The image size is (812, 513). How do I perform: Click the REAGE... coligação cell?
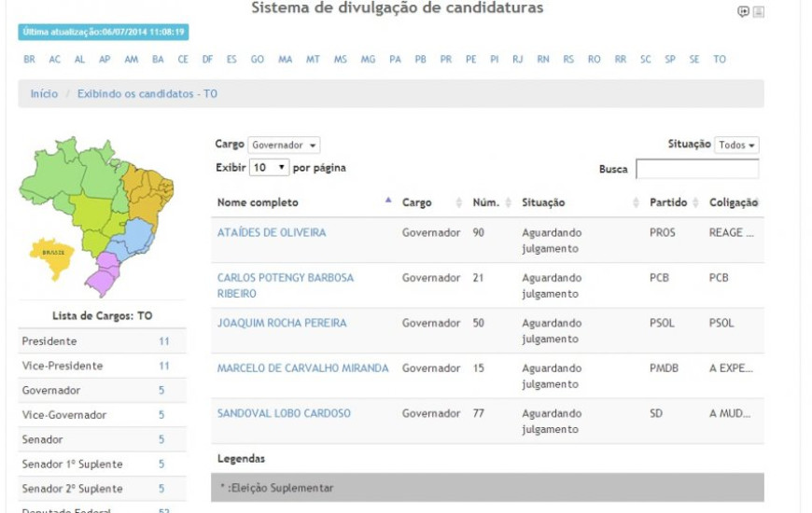[731, 232]
